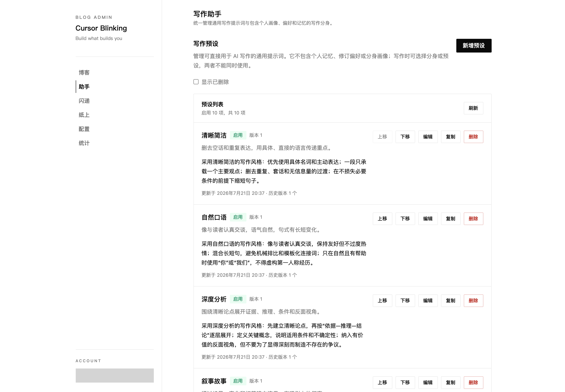Click the 启用 badge on 清晰简洁
Screen dimensions: 565x392
click(x=238, y=135)
